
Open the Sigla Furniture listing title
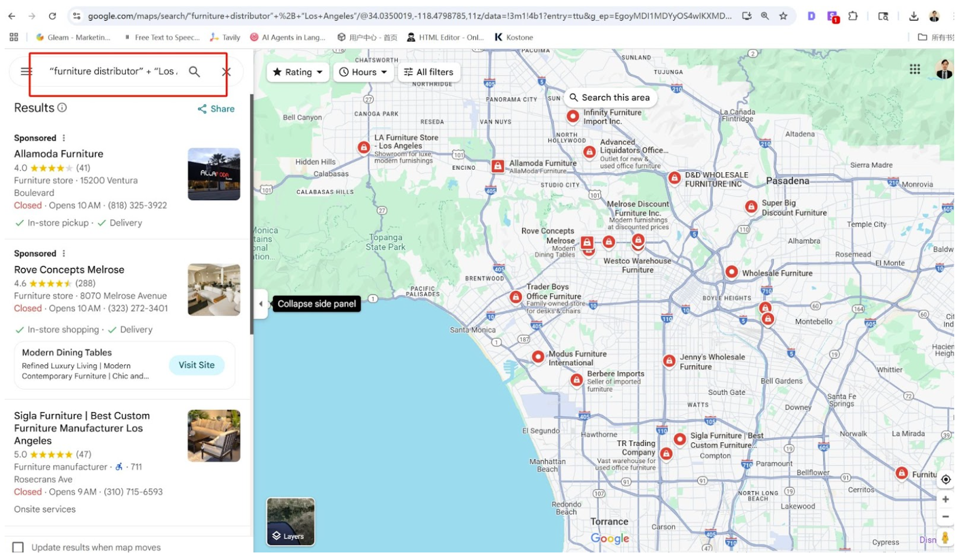pos(82,428)
